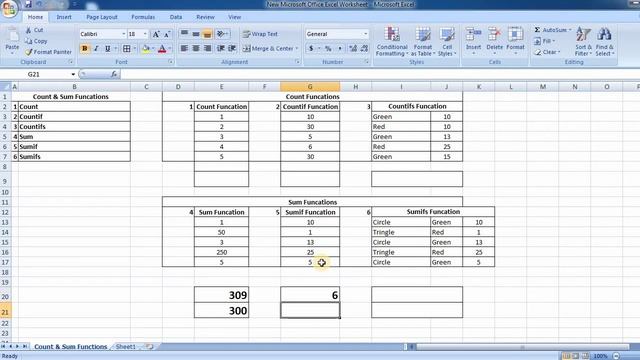This screenshot has height=360, width=640.
Task: Apply red font color
Action: pos(162,49)
